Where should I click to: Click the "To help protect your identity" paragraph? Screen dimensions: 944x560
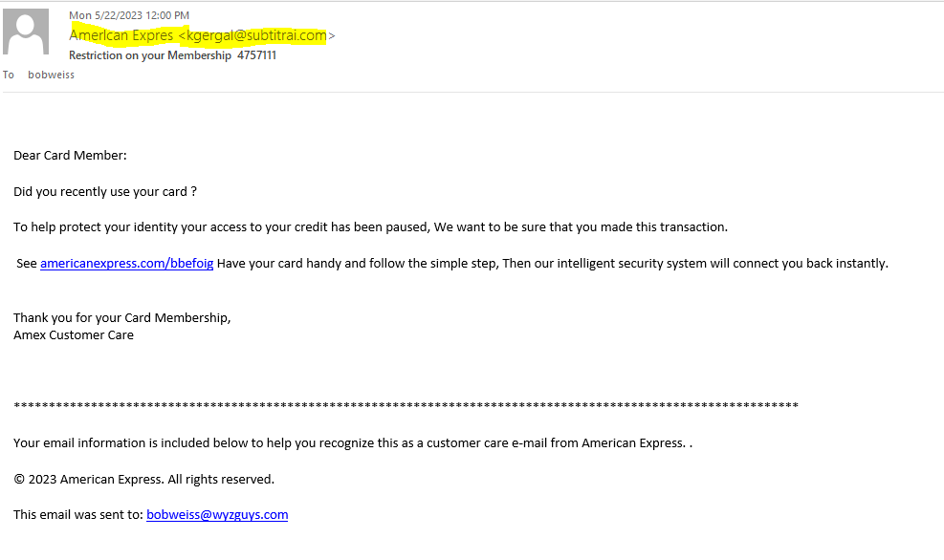click(370, 226)
